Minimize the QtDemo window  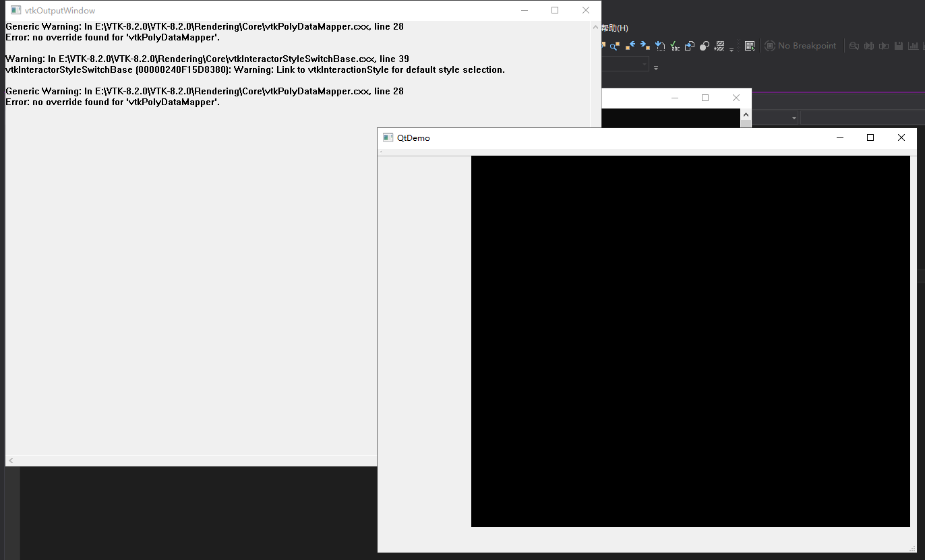[x=840, y=137]
